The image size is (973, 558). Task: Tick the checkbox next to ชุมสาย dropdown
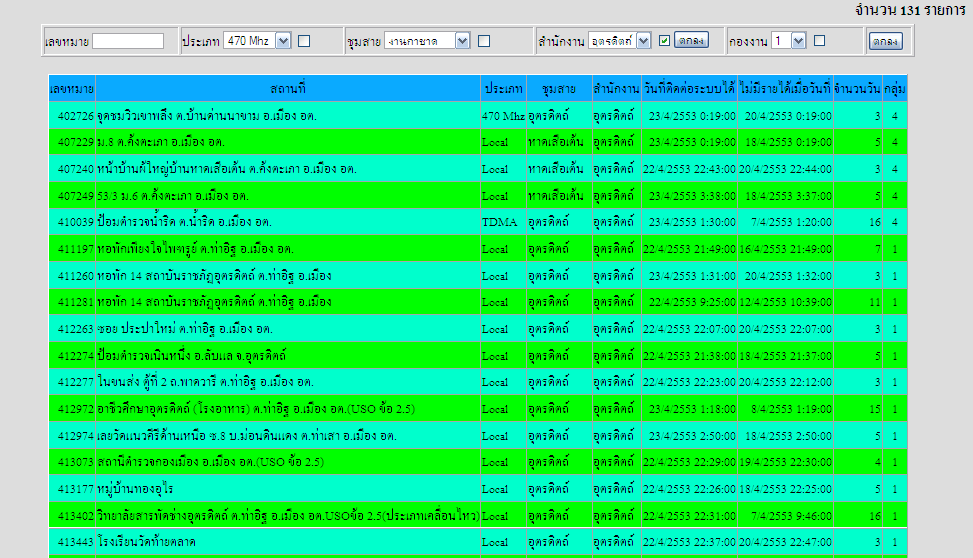point(484,41)
